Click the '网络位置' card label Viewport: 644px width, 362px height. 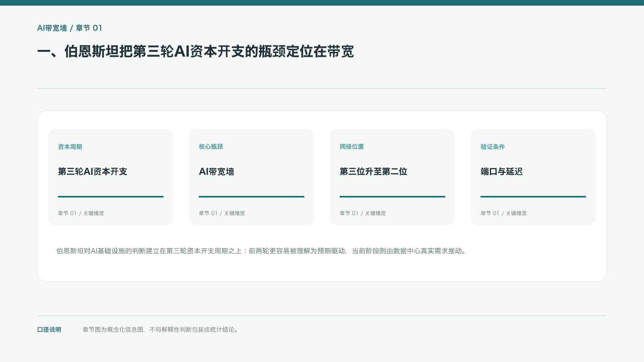pos(352,147)
